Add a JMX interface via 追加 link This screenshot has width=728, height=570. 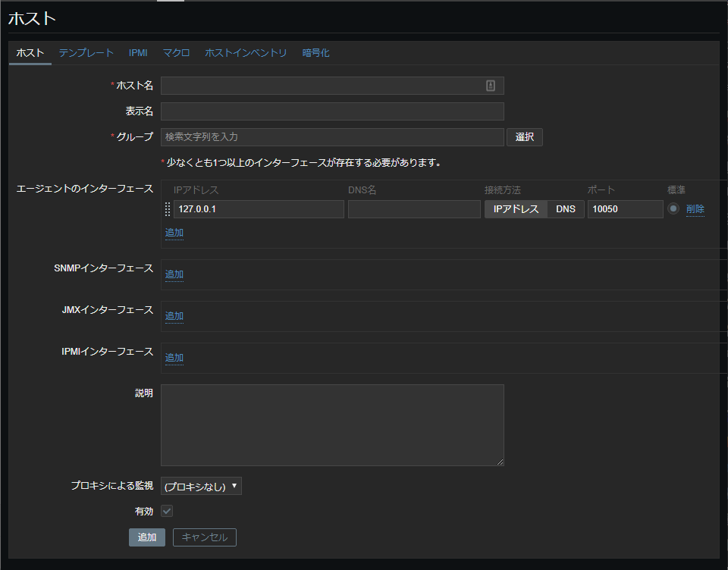[174, 316]
